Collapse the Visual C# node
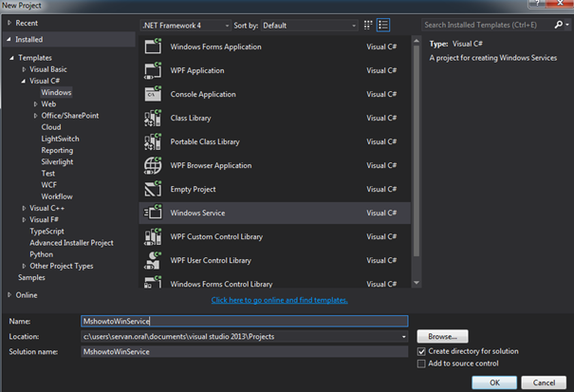 [x=24, y=81]
